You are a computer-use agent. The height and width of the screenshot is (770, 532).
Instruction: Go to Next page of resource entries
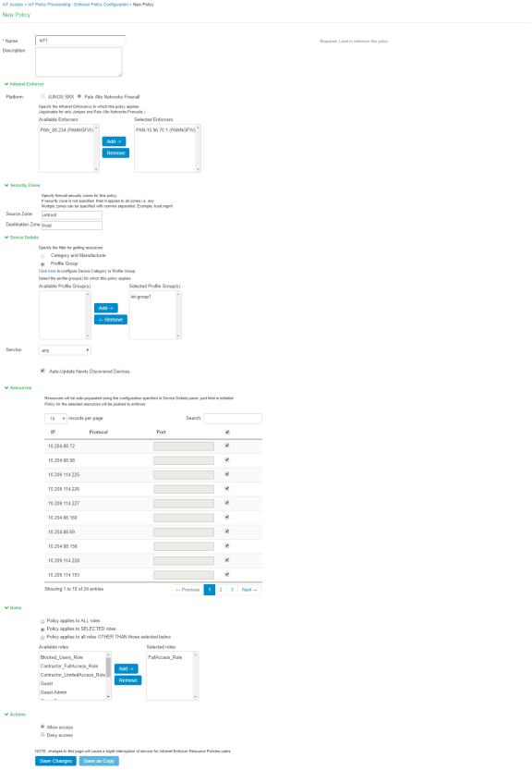pyautogui.click(x=249, y=590)
